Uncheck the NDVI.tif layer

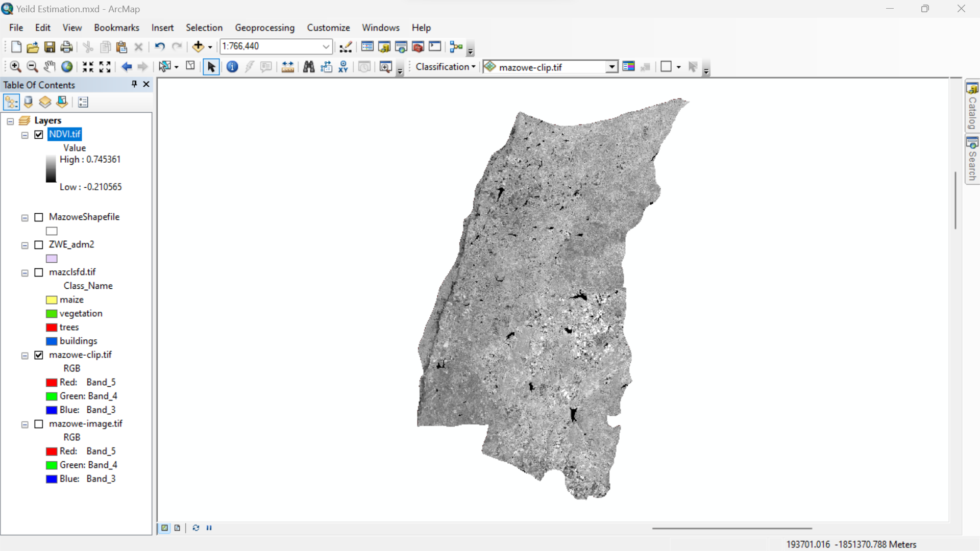coord(39,135)
